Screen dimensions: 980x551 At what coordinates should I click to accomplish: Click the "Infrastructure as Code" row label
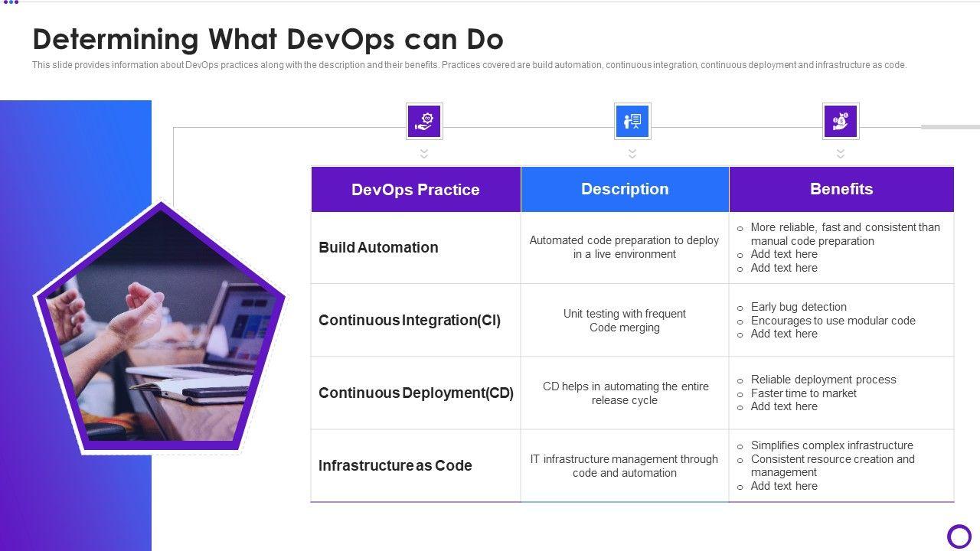[395, 465]
